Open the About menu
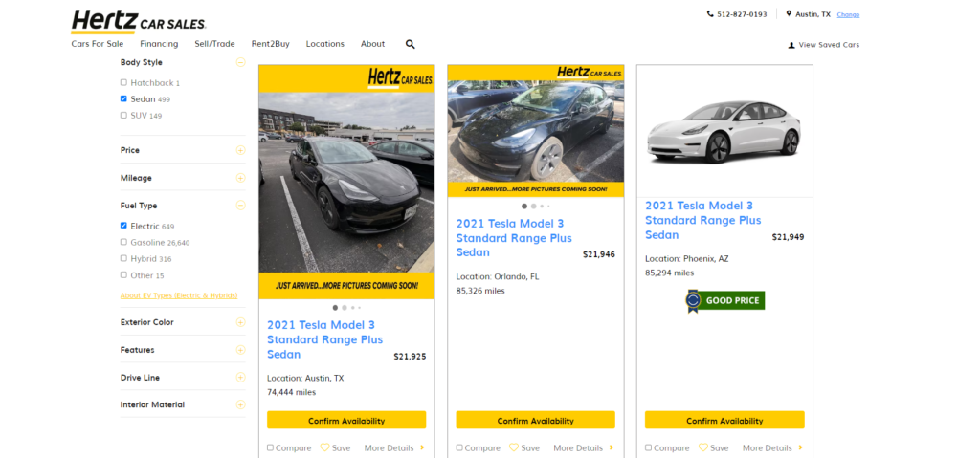Image resolution: width=980 pixels, height=458 pixels. [372, 44]
